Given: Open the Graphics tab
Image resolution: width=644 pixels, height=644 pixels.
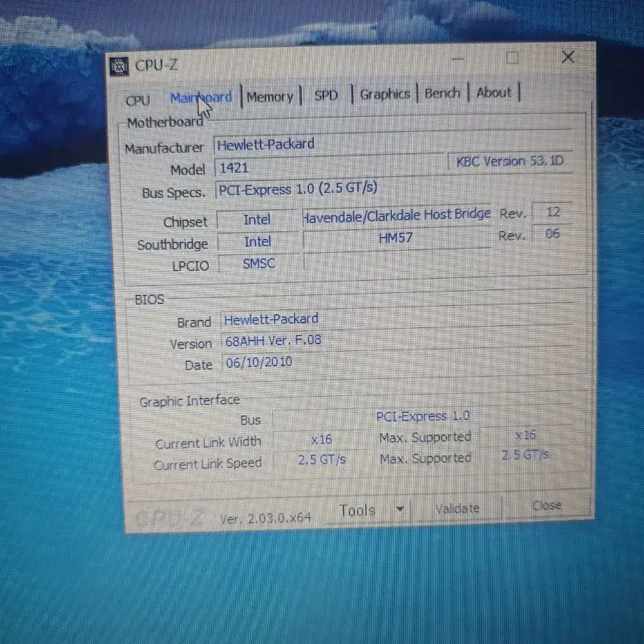Looking at the screenshot, I should tap(385, 94).
